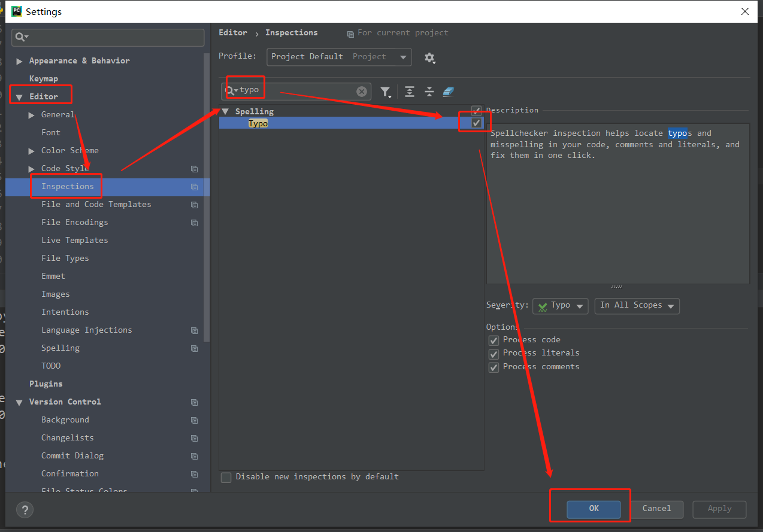The image size is (763, 532).
Task: Open Emmet settings page
Action: (53, 276)
